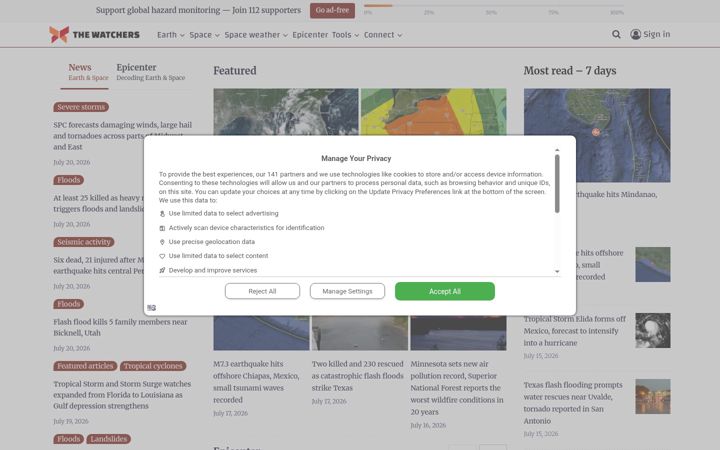Open the Flash flood kills 5 family members article

120,327
